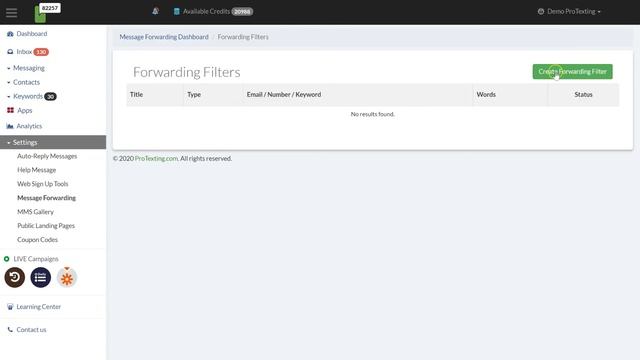Screen dimensions: 640x360
Task: Open the ProTexting.com footer link
Action: [156, 158]
